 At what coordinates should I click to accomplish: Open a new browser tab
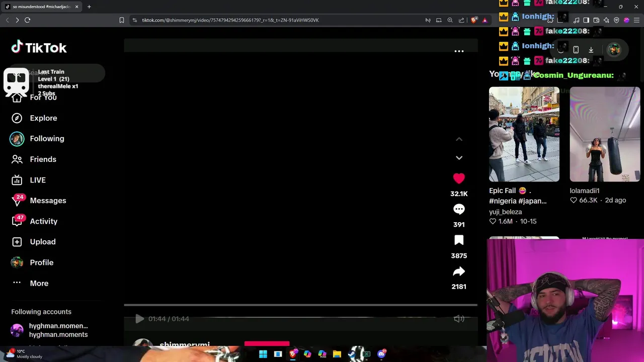(x=89, y=7)
